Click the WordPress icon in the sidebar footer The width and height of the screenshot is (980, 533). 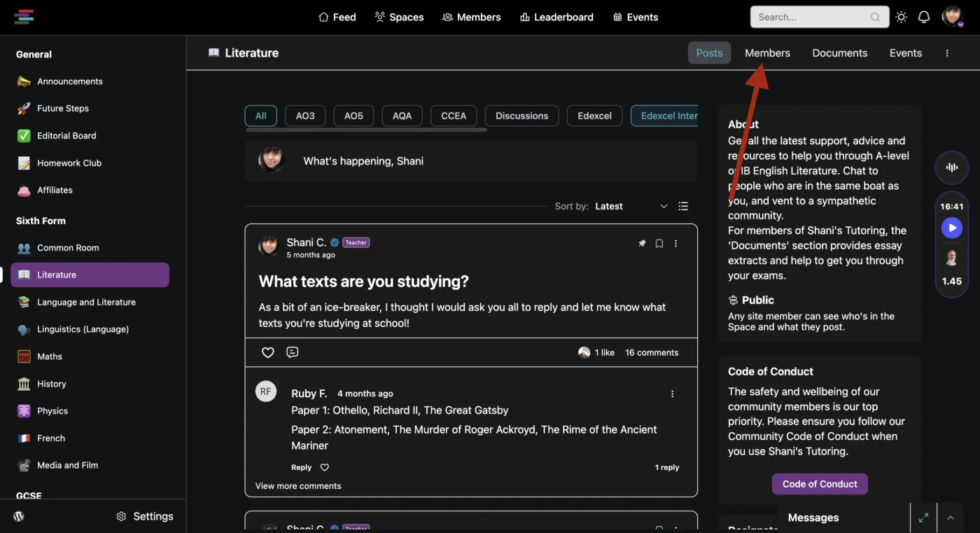coord(19,516)
